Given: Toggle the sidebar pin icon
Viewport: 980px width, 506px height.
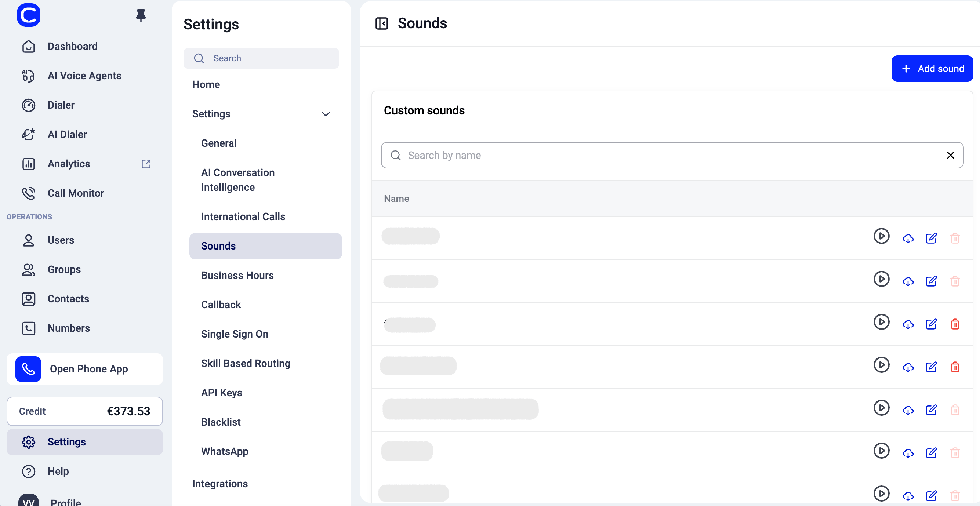Looking at the screenshot, I should [141, 15].
